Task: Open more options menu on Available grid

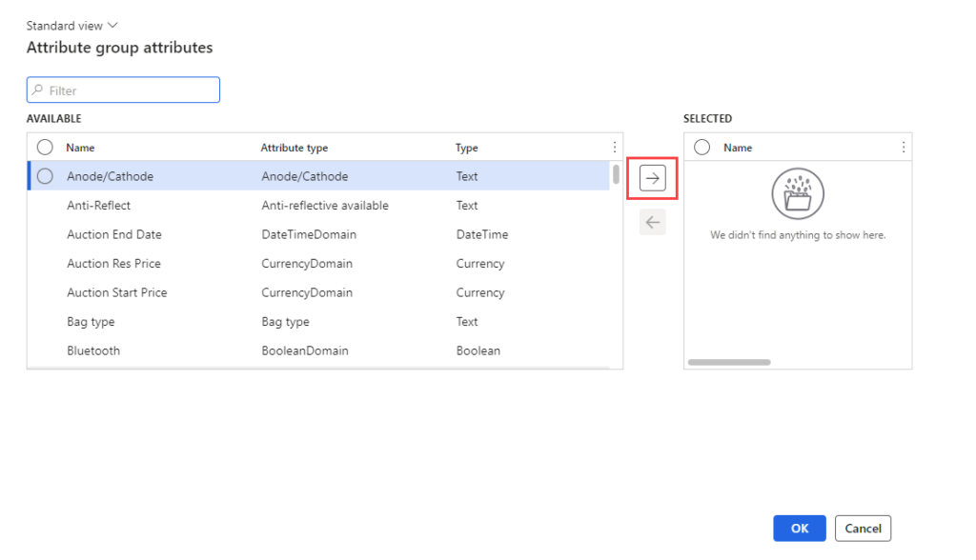Action: (614, 147)
